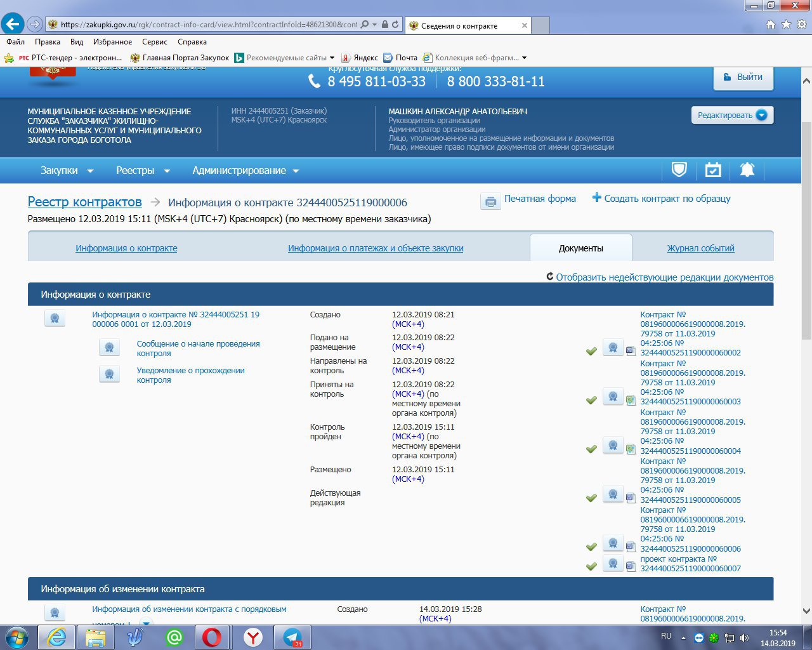Viewport: 812px width, 650px height.
Task: Click Excel file icon for document ending 0060003
Action: [631, 400]
